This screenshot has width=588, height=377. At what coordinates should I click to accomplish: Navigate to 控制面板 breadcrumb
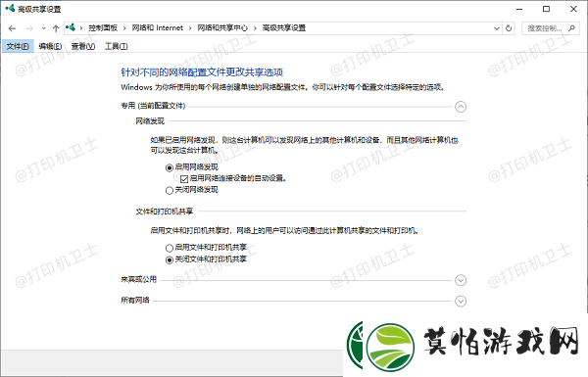[x=103, y=27]
